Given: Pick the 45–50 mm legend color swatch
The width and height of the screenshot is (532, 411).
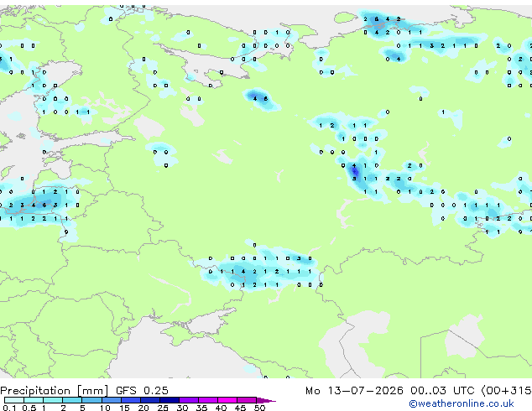Looking at the screenshot, I should point(247,400).
